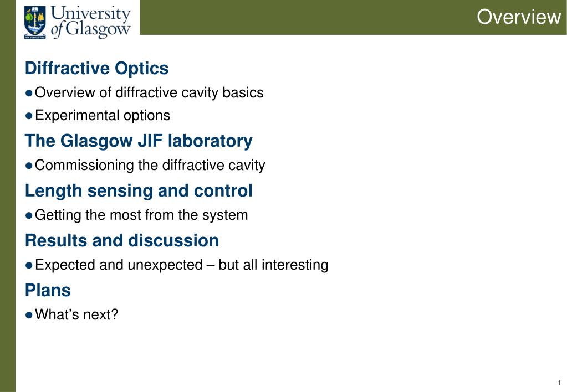Click slide number 1 in corner
This screenshot has height=392, width=567.
(x=559, y=383)
